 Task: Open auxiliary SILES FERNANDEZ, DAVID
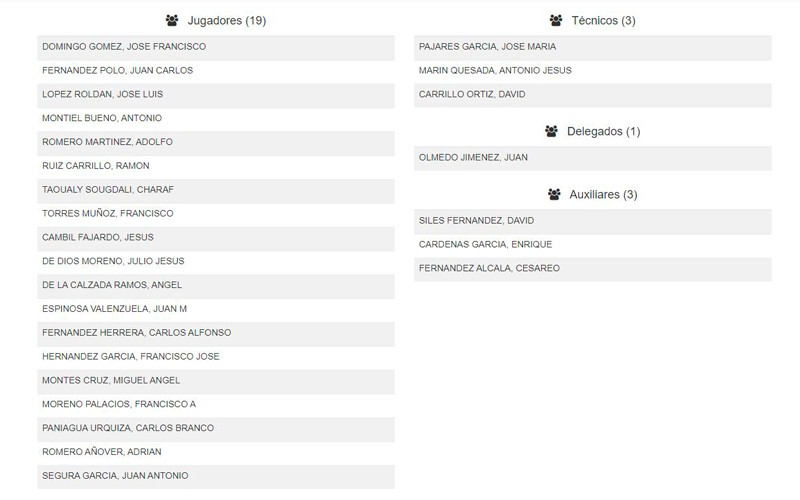click(593, 221)
